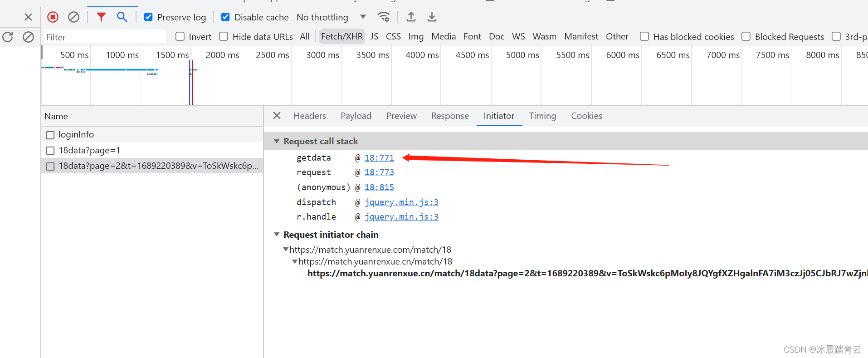Image resolution: width=868 pixels, height=358 pixels.
Task: Toggle Disable cache checkbox
Action: coord(225,17)
